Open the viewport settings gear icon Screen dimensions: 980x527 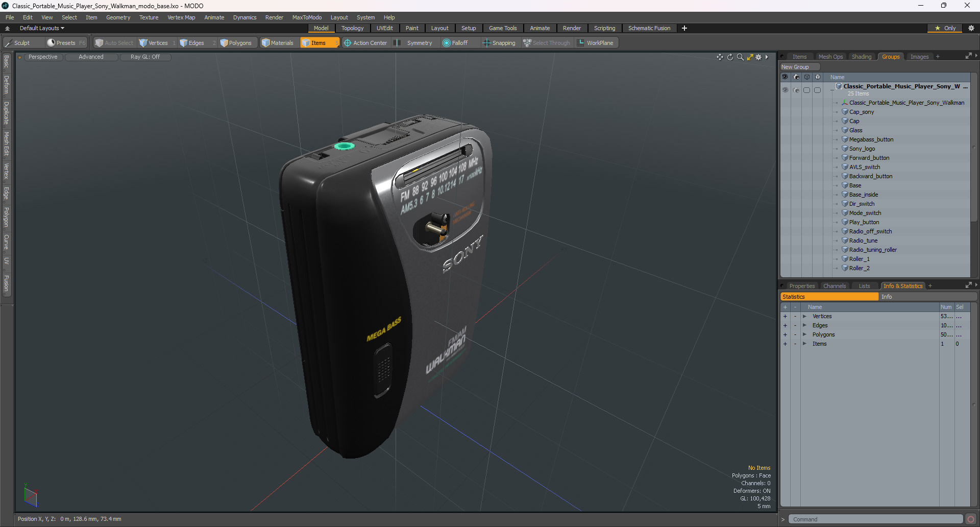[758, 57]
